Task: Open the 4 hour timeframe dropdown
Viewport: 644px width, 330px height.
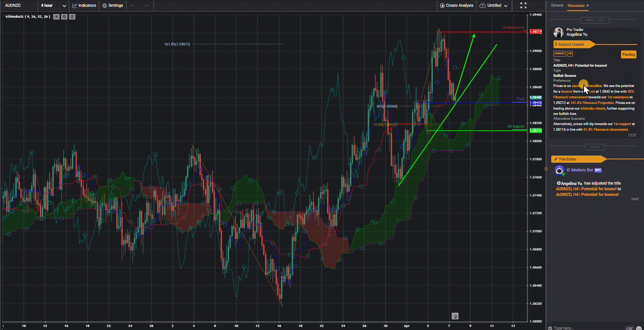Action: (x=53, y=5)
